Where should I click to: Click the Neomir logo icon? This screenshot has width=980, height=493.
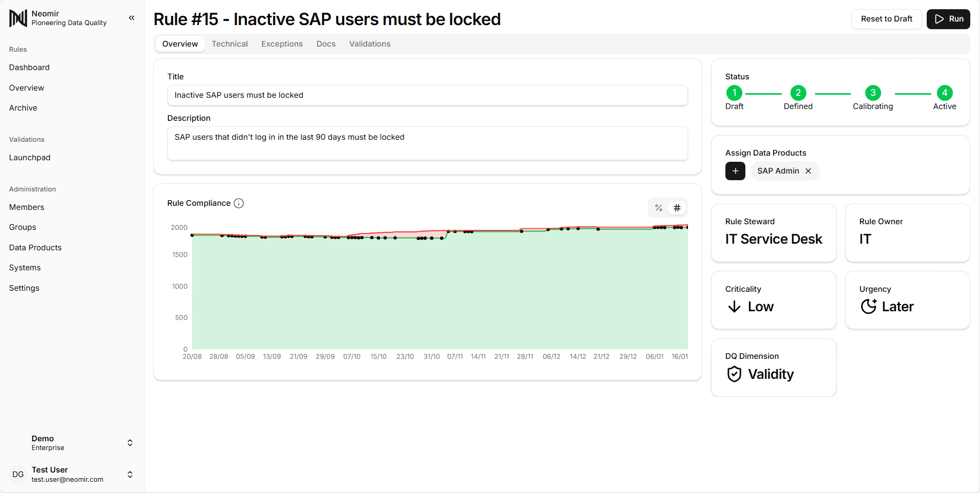click(18, 18)
